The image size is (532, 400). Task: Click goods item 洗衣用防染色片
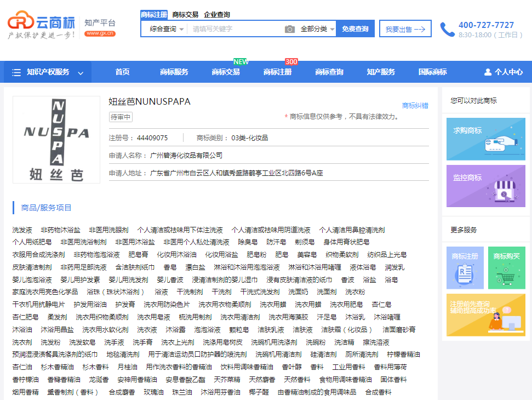coord(167,305)
